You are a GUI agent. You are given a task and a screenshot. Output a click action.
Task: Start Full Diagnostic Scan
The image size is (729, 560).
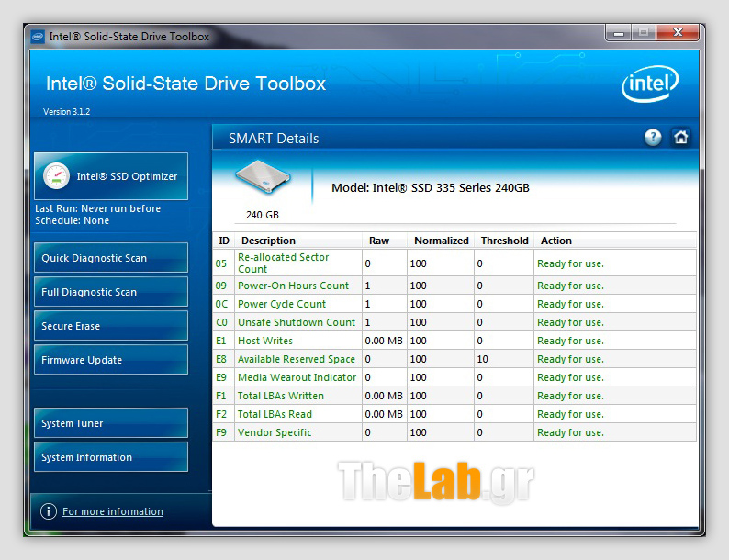click(x=111, y=291)
